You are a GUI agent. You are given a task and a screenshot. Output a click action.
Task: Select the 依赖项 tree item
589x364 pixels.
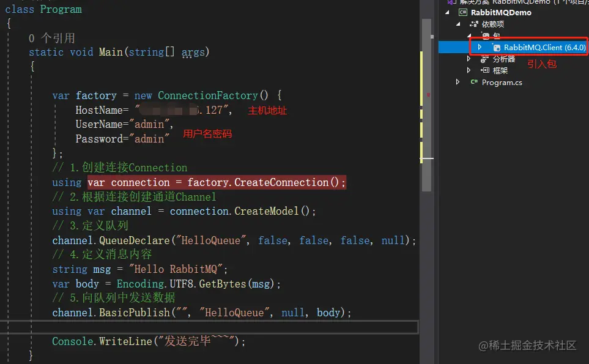[x=493, y=24]
